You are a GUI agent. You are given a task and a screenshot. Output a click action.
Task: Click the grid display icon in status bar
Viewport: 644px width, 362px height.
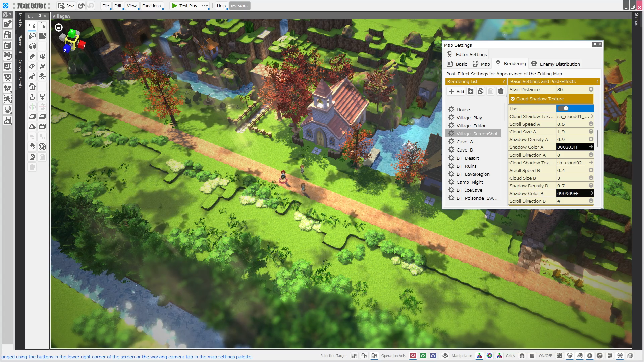(x=532, y=356)
